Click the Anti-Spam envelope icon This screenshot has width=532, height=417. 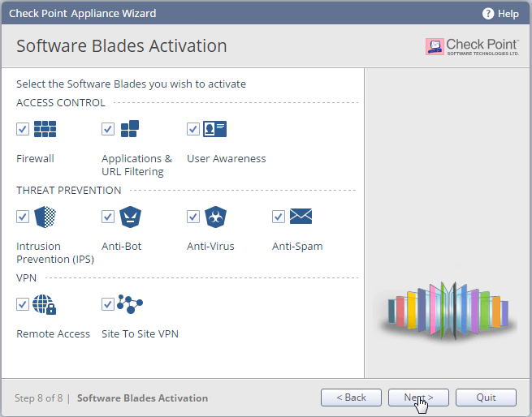(301, 217)
